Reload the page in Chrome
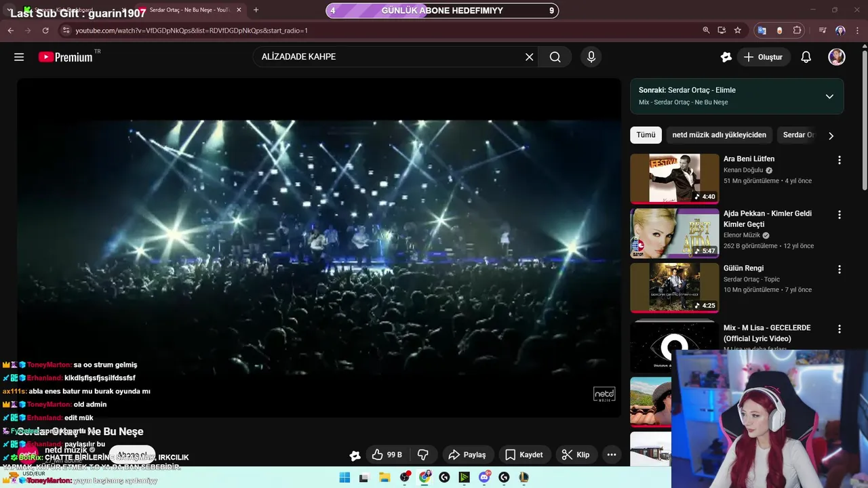Image resolution: width=868 pixels, height=488 pixels. (x=45, y=30)
